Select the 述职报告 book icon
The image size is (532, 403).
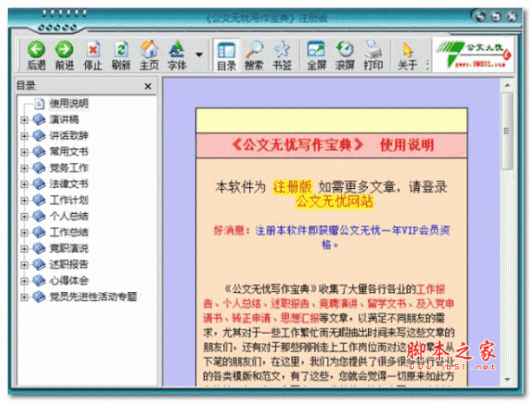[x=39, y=264]
